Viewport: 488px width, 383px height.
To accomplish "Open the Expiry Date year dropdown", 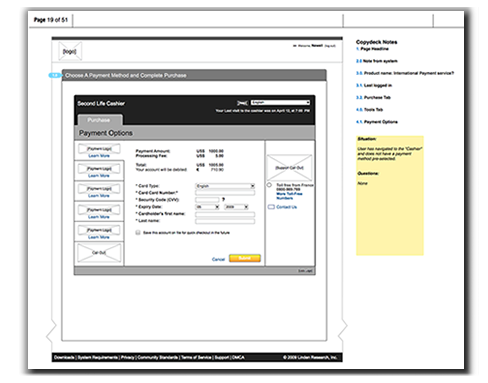I will coord(237,207).
